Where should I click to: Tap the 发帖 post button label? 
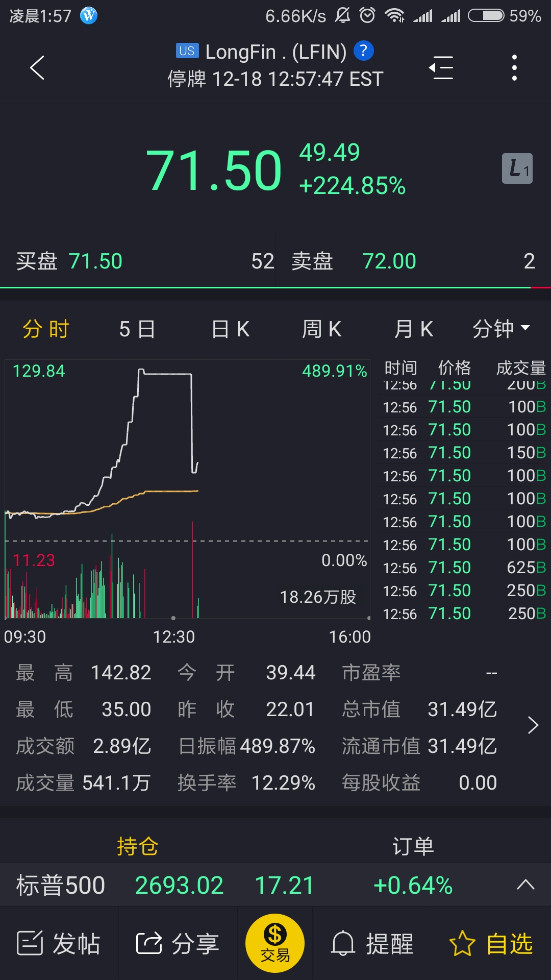coord(77,943)
